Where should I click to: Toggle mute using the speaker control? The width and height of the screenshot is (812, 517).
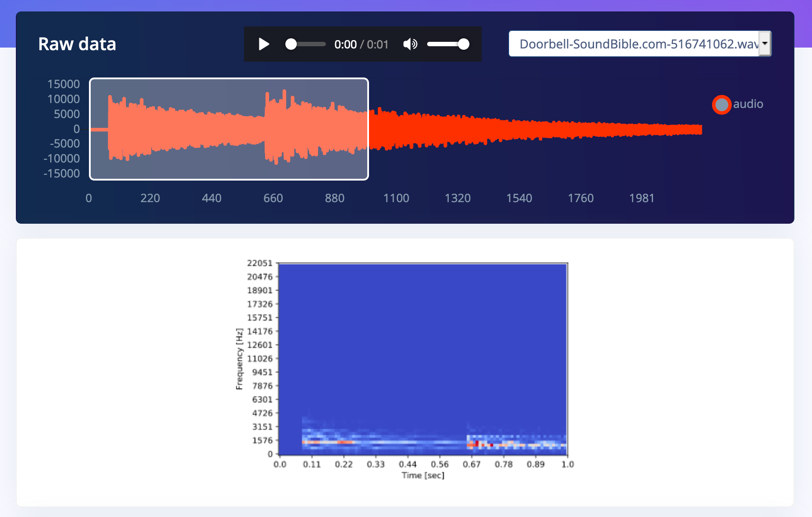[410, 44]
